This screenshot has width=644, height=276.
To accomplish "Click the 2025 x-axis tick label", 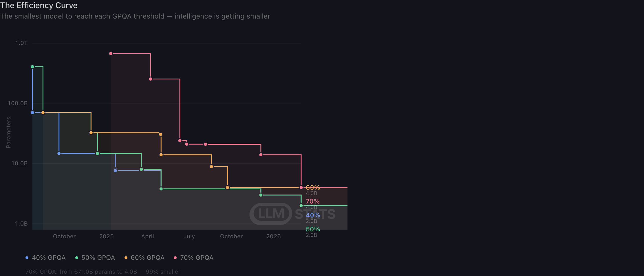I will pyautogui.click(x=107, y=236).
